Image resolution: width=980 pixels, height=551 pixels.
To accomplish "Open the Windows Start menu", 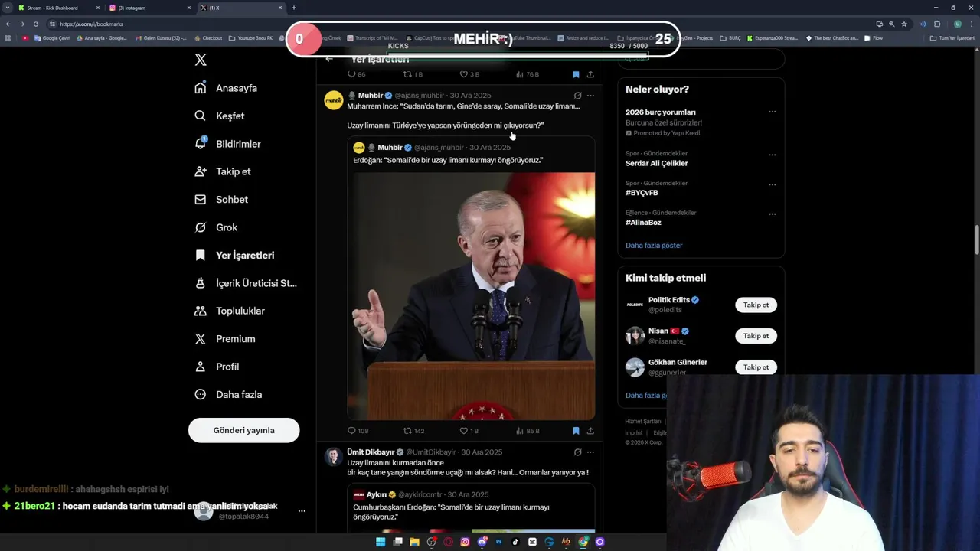I will (381, 542).
